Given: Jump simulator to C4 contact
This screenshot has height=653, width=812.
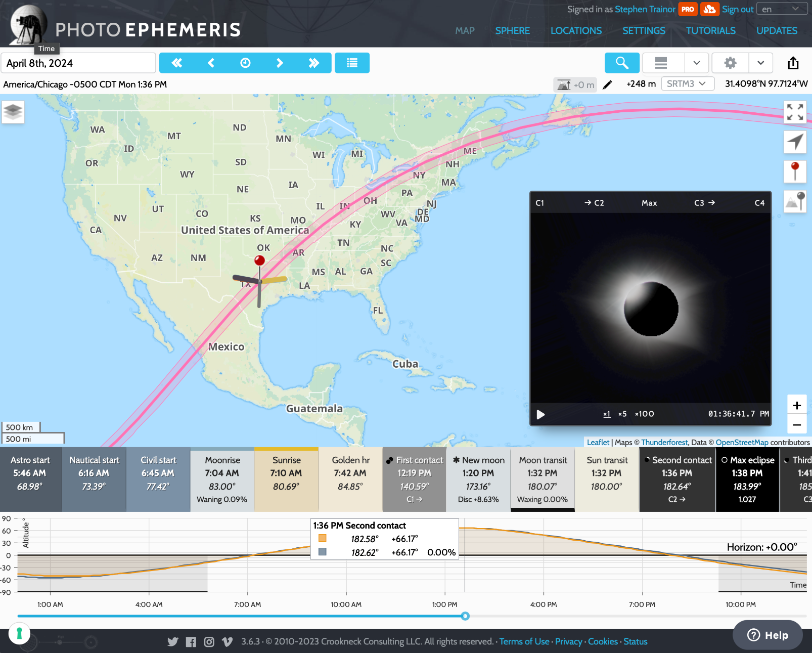Looking at the screenshot, I should (x=759, y=203).
